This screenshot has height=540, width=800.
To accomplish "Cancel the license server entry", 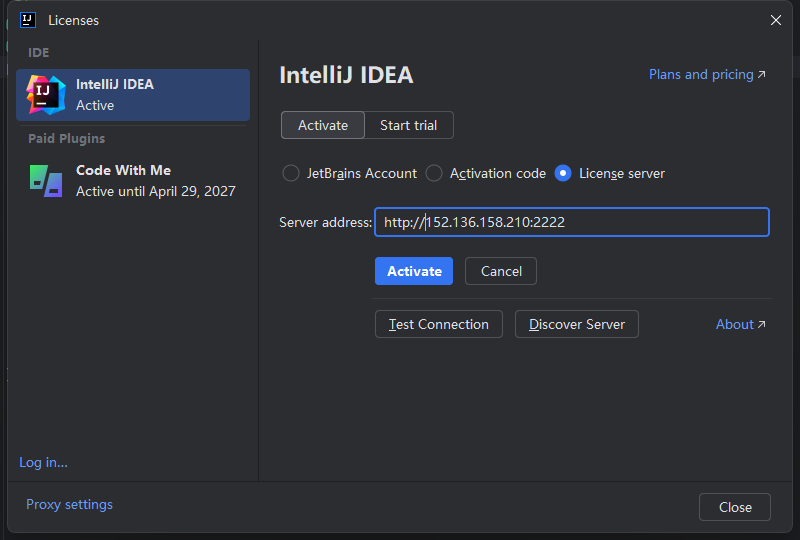I will point(501,271).
